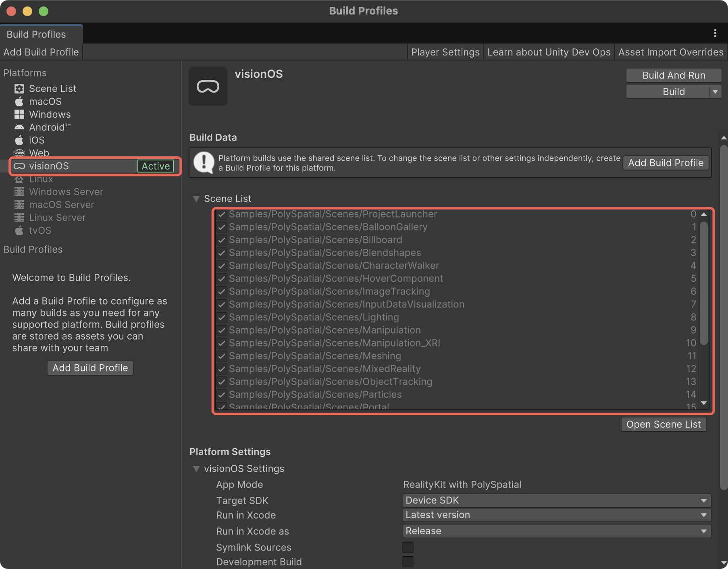Click the iOS apple icon in Platforms

19,140
